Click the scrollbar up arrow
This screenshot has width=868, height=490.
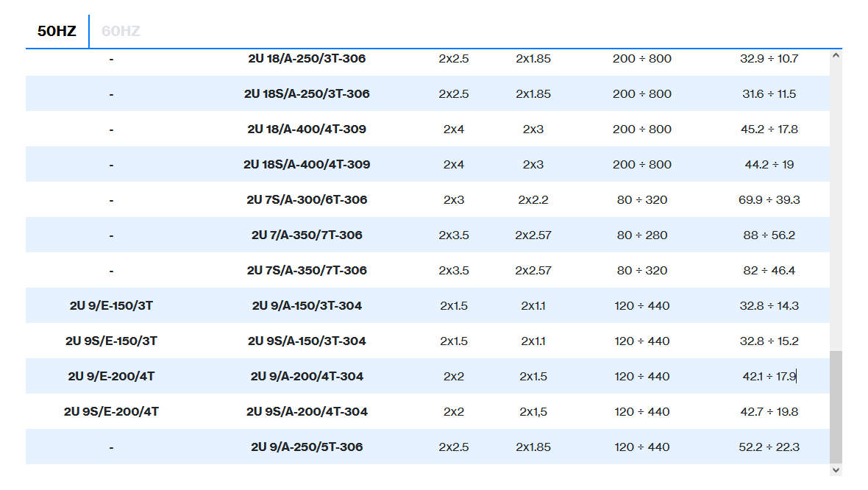836,56
